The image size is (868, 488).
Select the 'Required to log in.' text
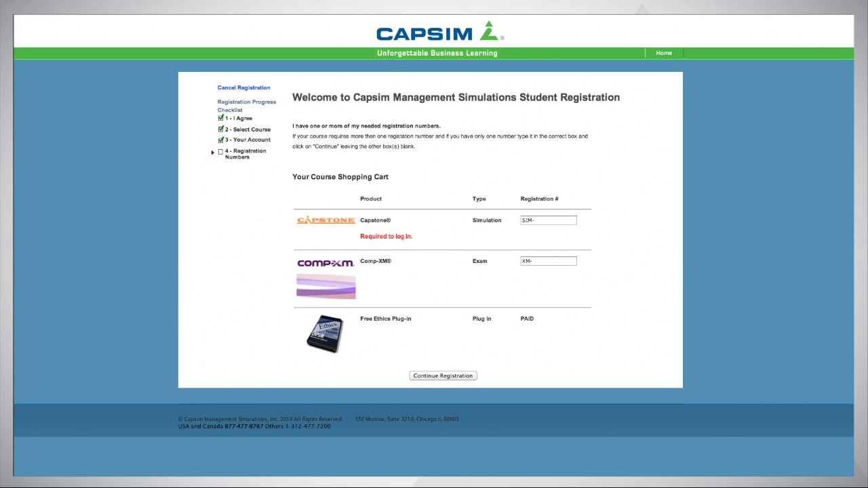coord(386,237)
